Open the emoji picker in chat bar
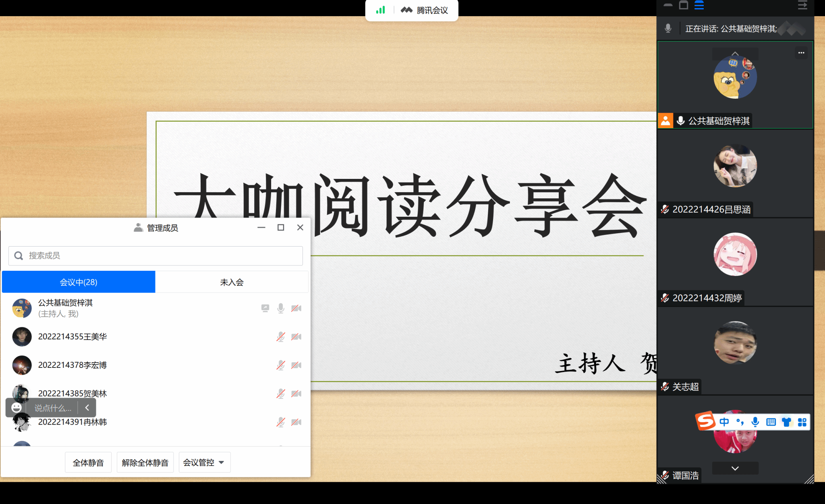Screen dimensions: 825x504 coord(17,408)
